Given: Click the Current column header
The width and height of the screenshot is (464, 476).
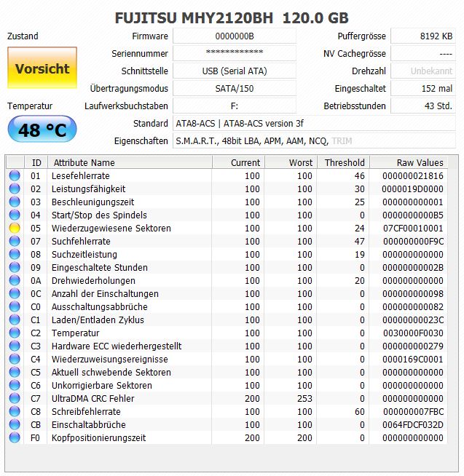Looking at the screenshot, I should [x=238, y=163].
